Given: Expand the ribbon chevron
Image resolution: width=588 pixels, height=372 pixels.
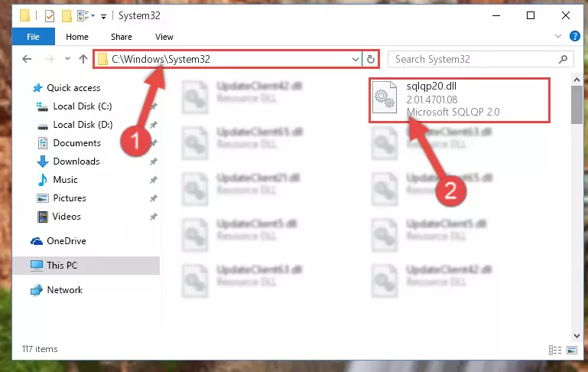Looking at the screenshot, I should click(558, 36).
